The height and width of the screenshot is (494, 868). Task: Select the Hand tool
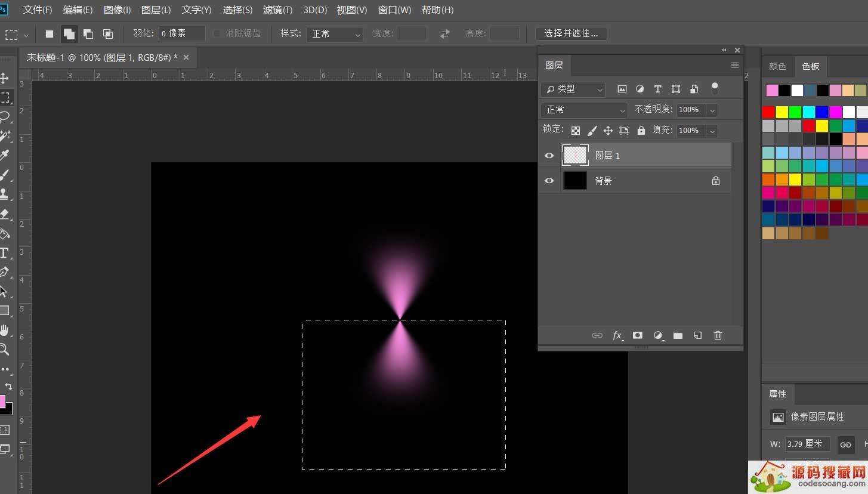[x=5, y=330]
